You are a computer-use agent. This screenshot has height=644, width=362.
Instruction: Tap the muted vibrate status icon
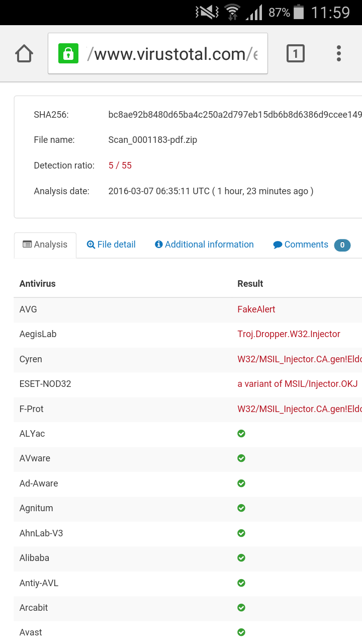(x=207, y=12)
